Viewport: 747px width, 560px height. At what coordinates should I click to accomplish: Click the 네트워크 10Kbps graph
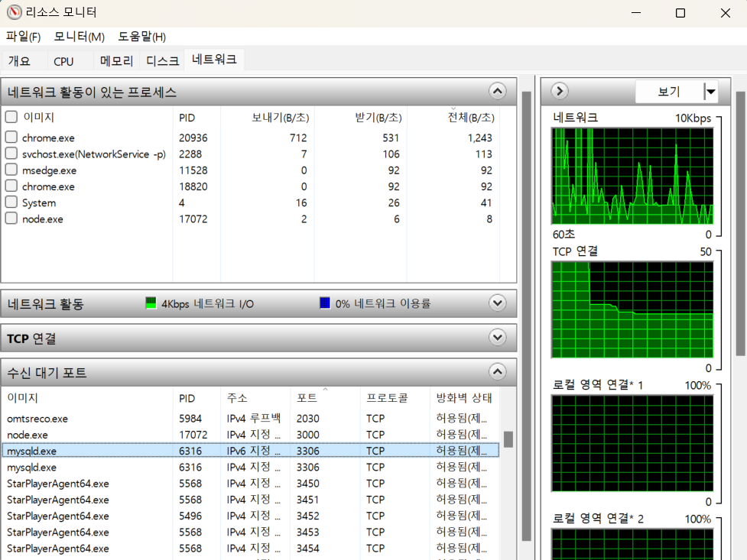[x=632, y=176]
